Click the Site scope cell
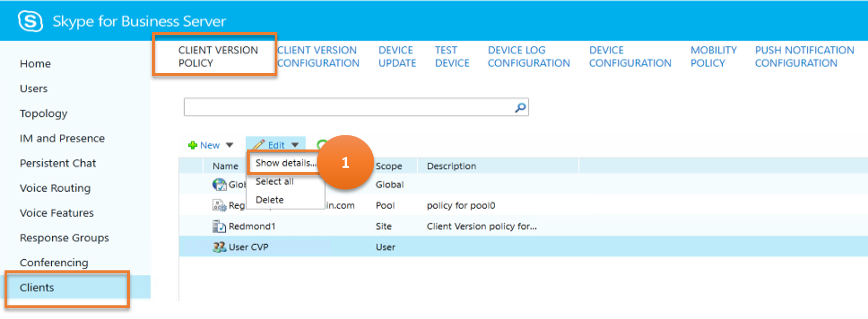The width and height of the screenshot is (868, 319). tap(384, 226)
